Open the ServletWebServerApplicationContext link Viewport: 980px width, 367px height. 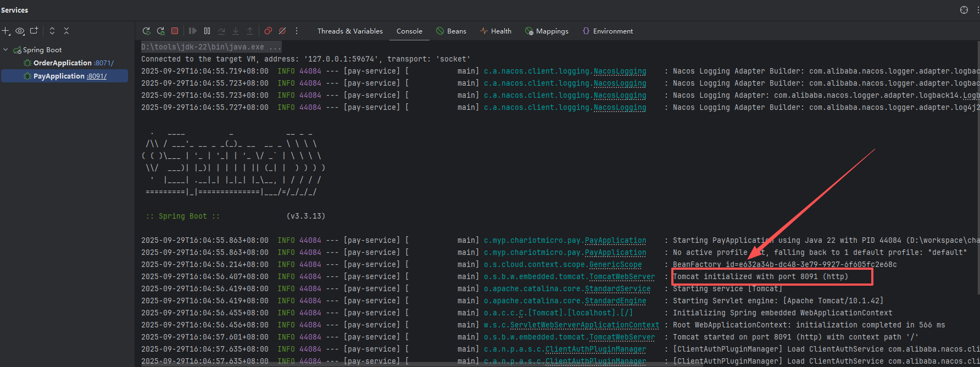584,325
